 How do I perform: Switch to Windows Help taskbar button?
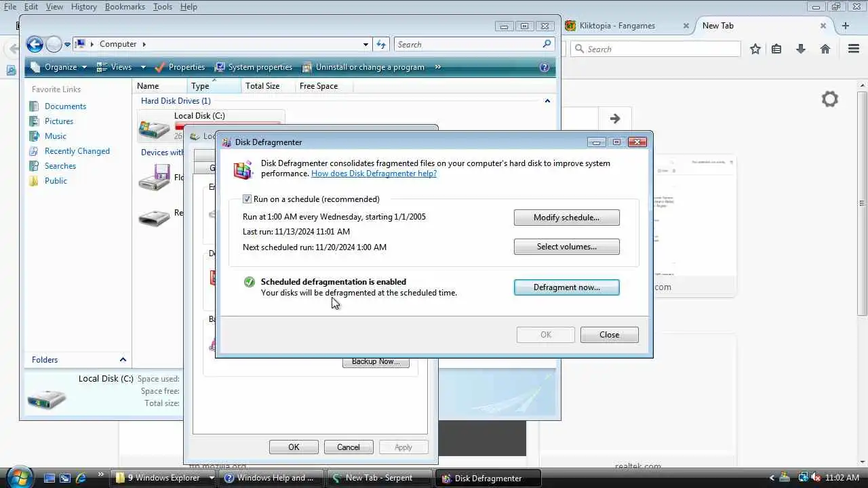tap(272, 478)
